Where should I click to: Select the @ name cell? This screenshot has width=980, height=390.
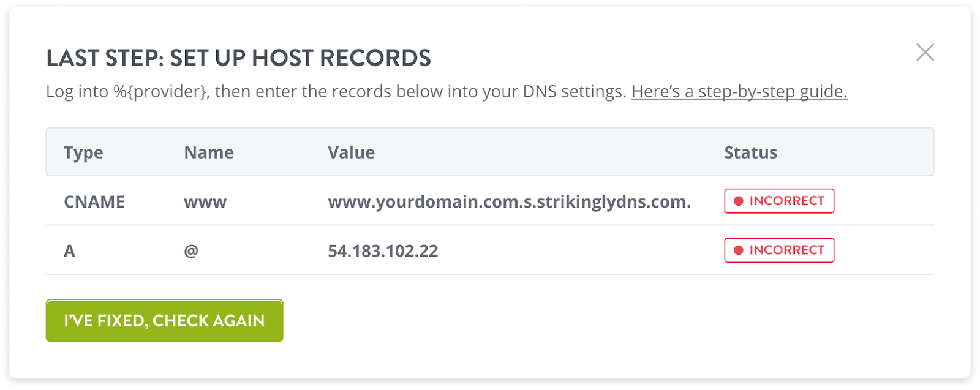pyautogui.click(x=191, y=250)
